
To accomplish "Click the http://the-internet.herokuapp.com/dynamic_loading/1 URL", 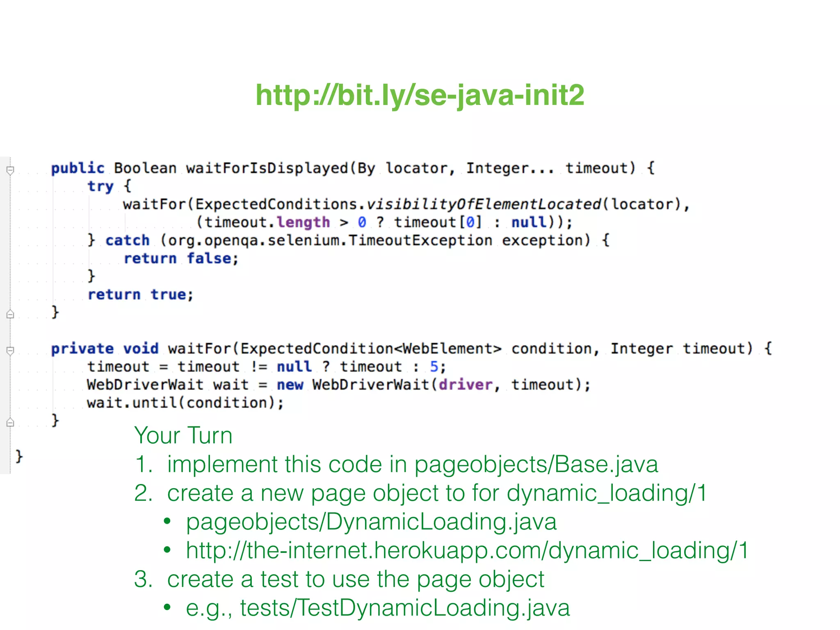I will (467, 550).
